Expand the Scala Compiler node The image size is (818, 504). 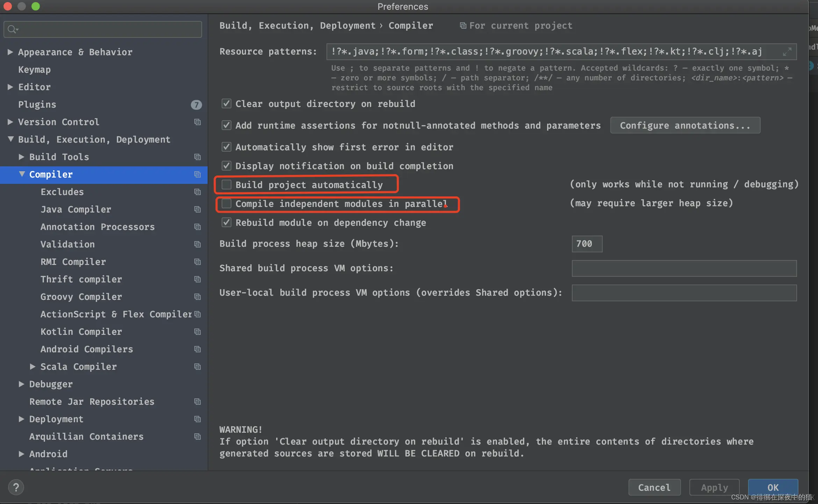coord(33,367)
